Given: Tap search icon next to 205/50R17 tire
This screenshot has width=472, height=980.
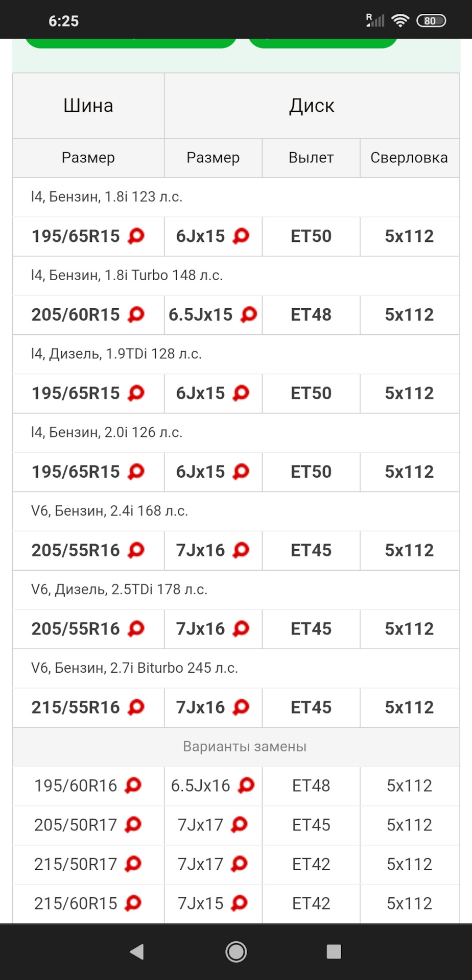Looking at the screenshot, I should [x=133, y=824].
